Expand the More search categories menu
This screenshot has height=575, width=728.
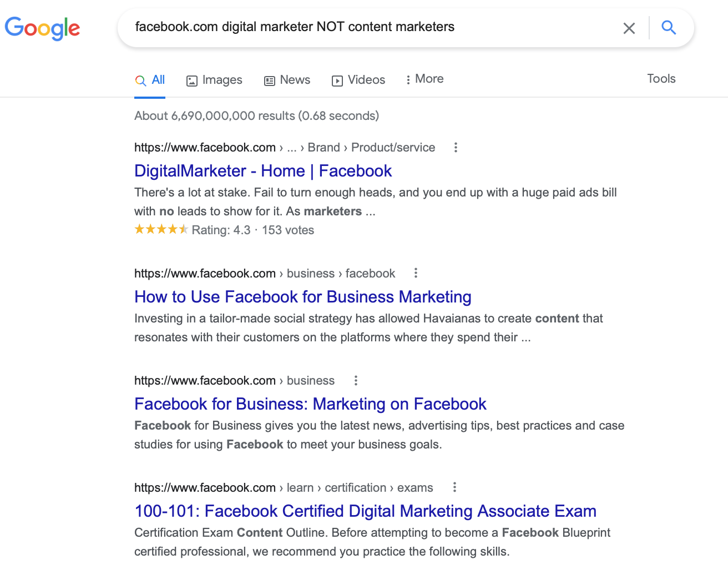tap(424, 79)
